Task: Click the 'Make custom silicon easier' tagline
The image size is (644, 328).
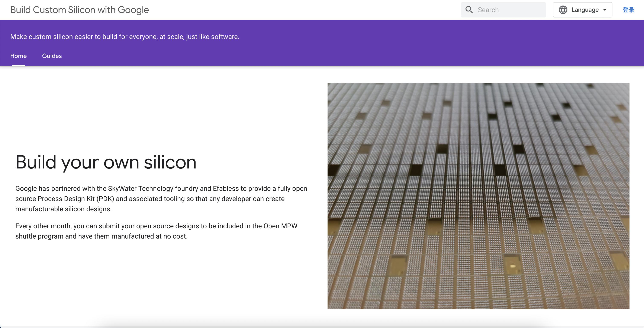Action: pyautogui.click(x=125, y=37)
